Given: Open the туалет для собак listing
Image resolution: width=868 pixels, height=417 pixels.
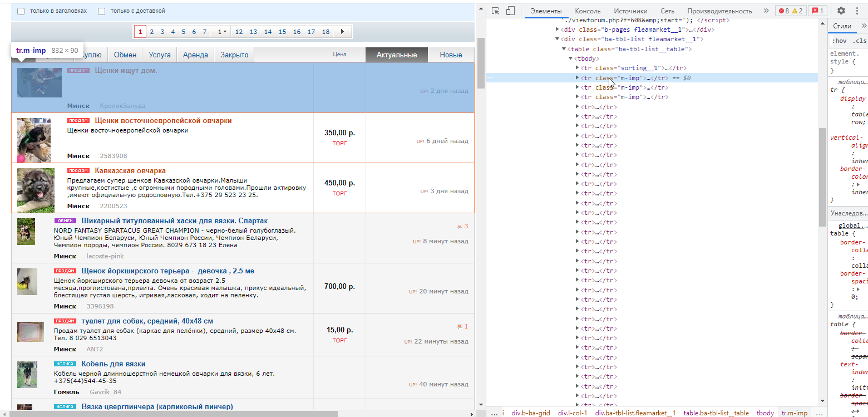Looking at the screenshot, I should pos(147,321).
